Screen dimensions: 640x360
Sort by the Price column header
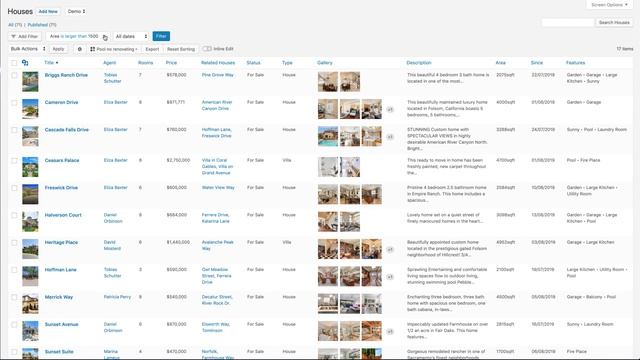(x=171, y=63)
